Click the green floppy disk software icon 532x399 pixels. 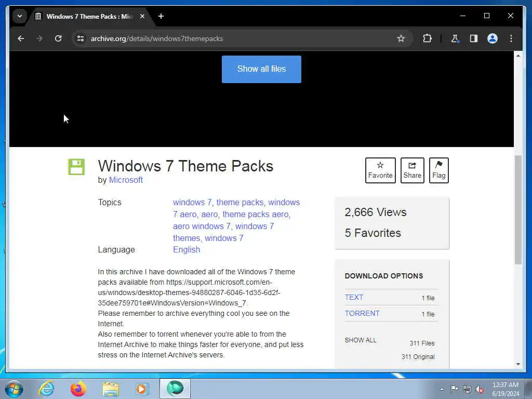(x=76, y=167)
